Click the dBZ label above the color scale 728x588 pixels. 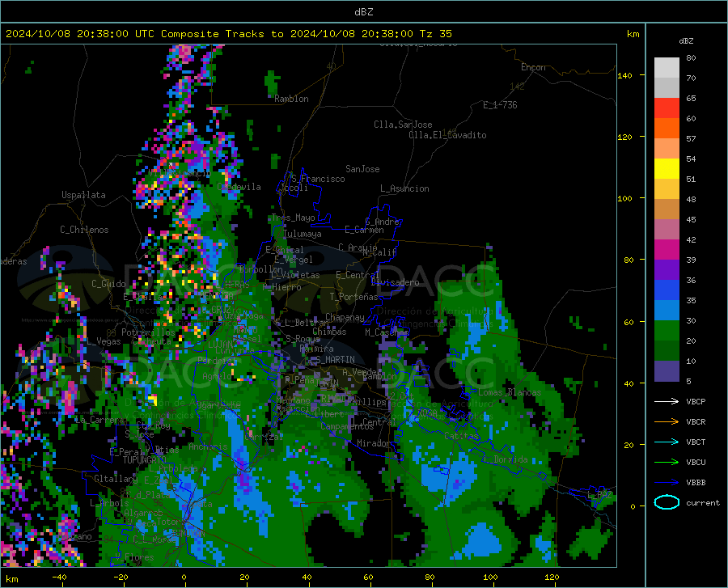pyautogui.click(x=686, y=40)
